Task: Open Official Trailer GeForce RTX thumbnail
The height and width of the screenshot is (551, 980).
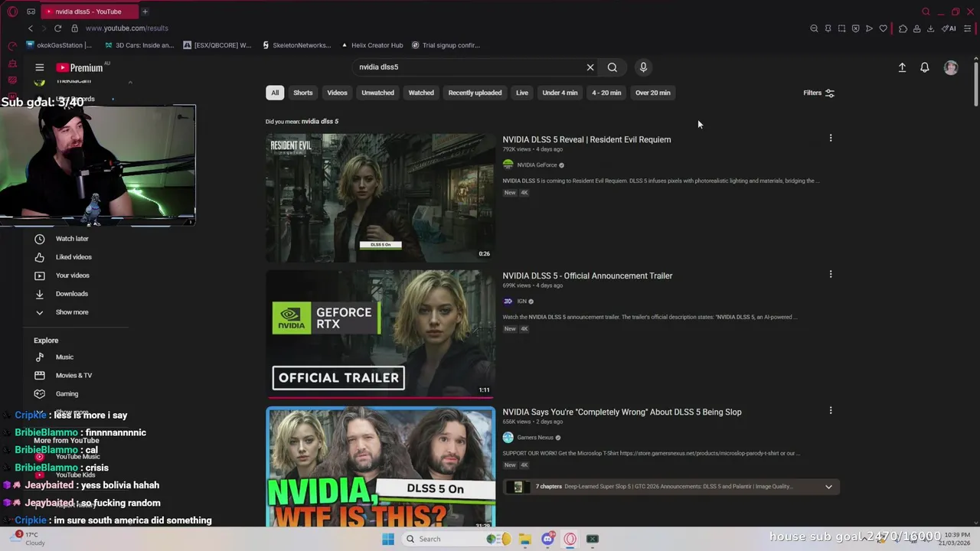Action: click(x=381, y=334)
